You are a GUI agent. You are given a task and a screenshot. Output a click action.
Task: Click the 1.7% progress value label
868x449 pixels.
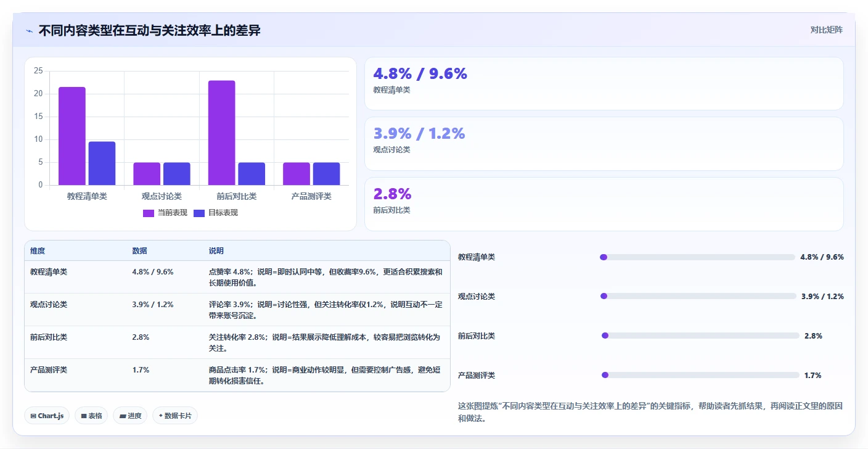813,376
